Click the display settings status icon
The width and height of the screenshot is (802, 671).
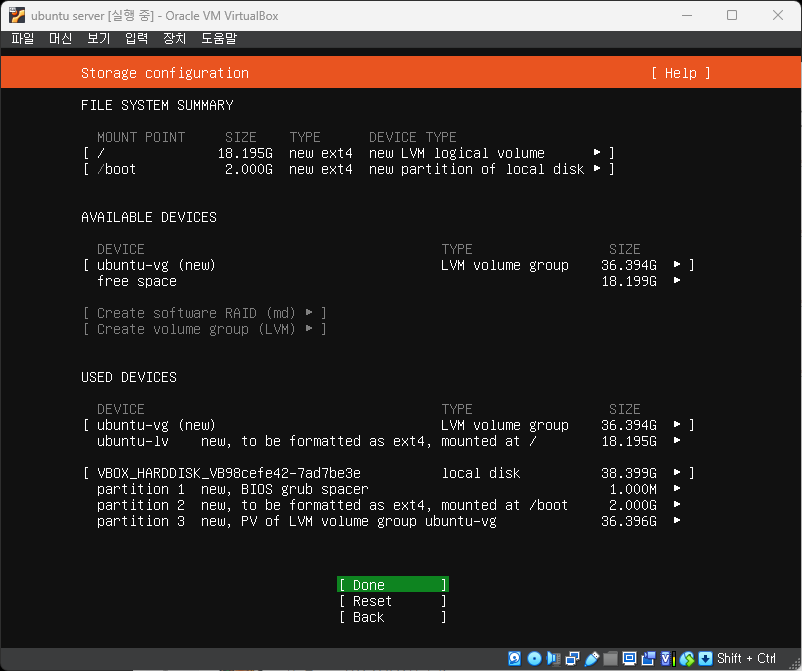[x=629, y=658]
